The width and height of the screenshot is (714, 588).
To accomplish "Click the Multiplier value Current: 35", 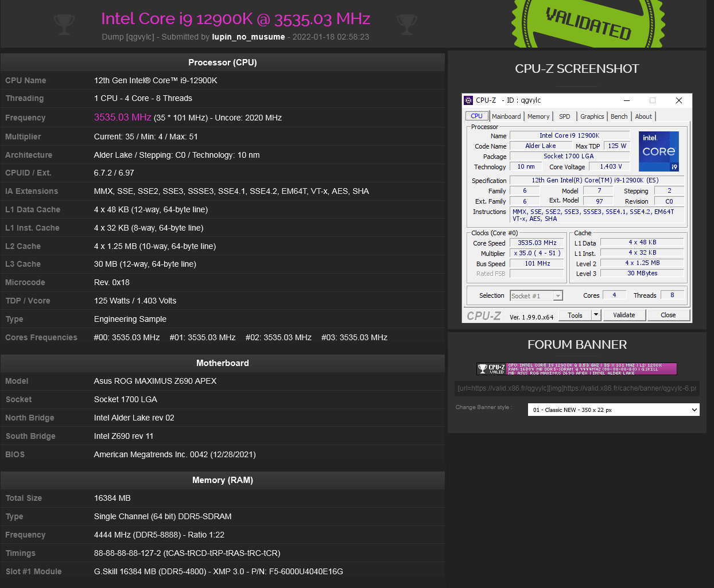I will 146,137.
